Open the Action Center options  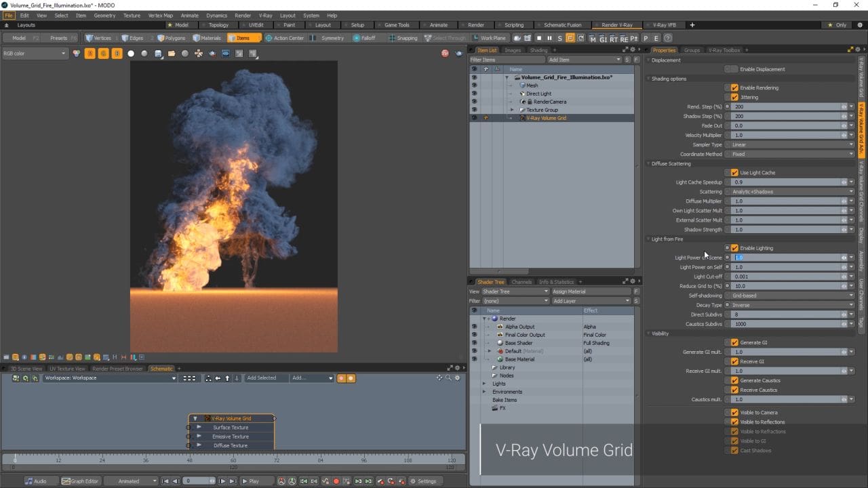click(285, 38)
